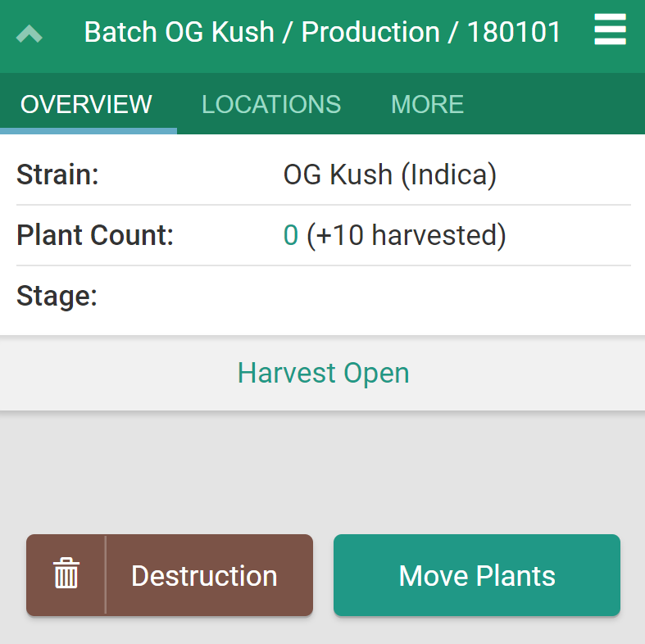
Task: Select the More tab
Action: [427, 104]
